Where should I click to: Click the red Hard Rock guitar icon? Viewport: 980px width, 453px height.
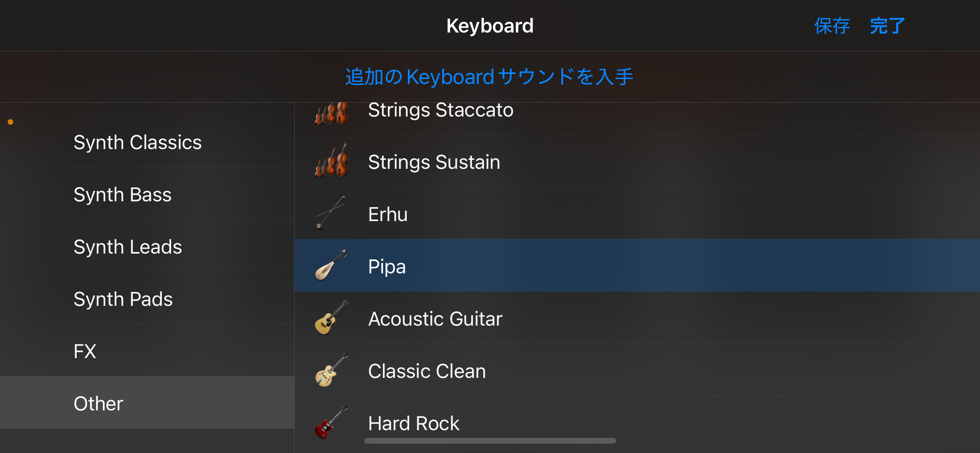coord(331,422)
